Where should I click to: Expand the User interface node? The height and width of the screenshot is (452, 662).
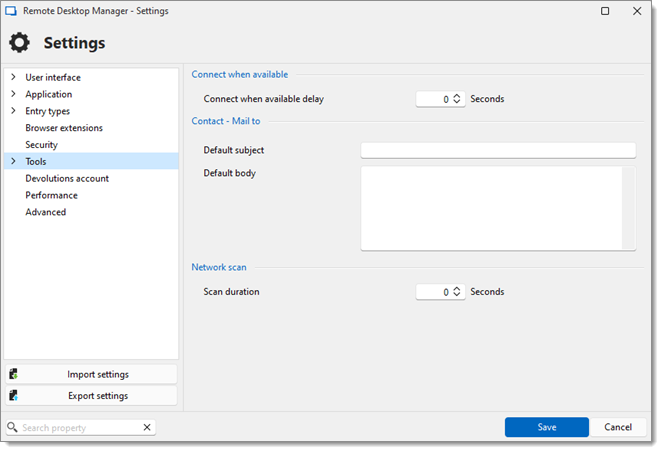coord(13,77)
